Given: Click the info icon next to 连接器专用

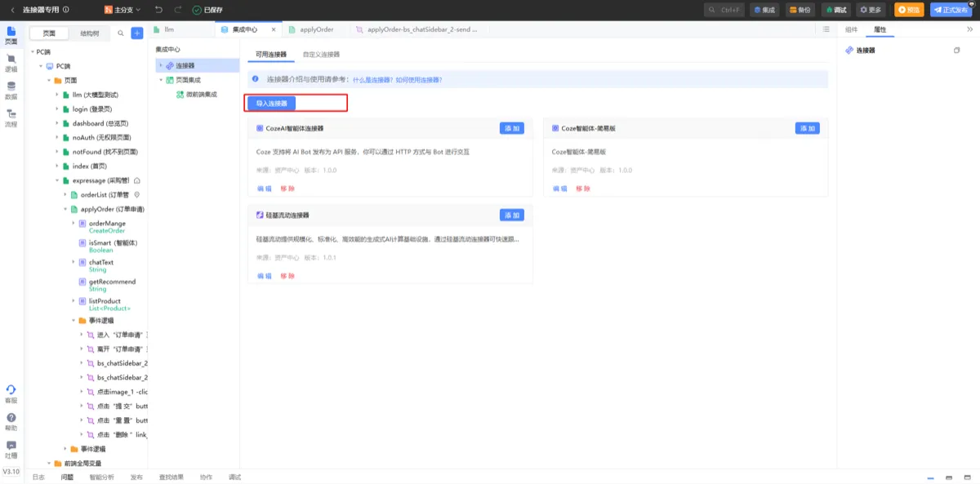Looking at the screenshot, I should (x=65, y=10).
